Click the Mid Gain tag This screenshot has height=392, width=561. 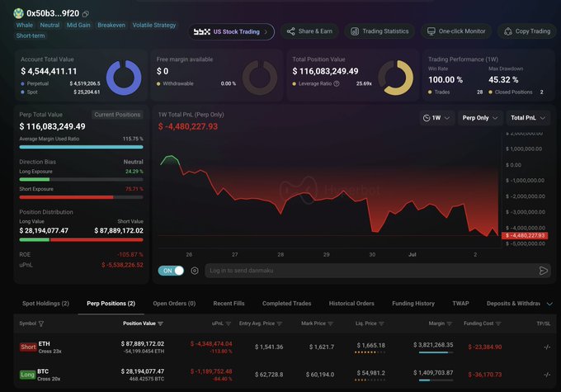pyautogui.click(x=78, y=25)
